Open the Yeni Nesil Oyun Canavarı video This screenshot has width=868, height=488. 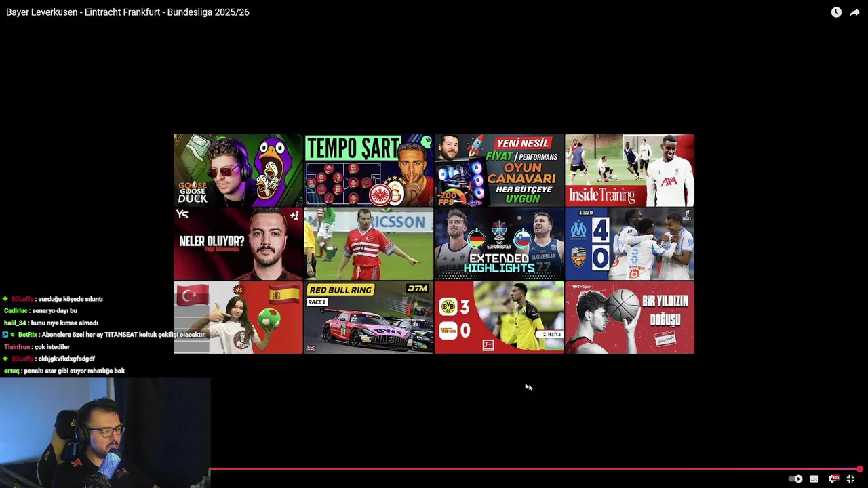click(499, 170)
